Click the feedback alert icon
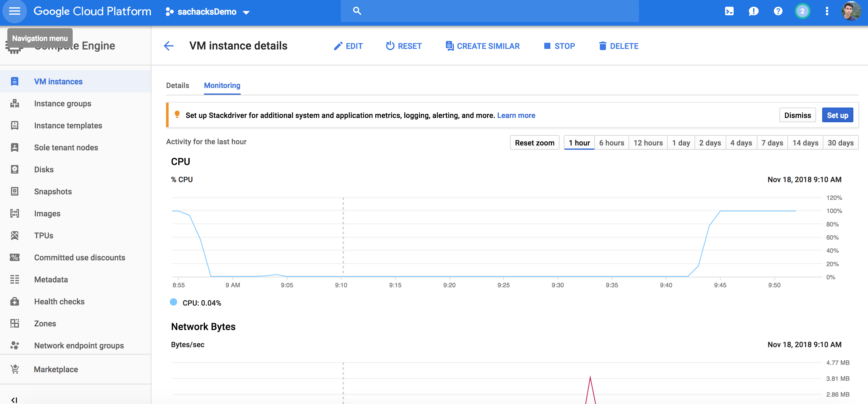 (x=753, y=12)
